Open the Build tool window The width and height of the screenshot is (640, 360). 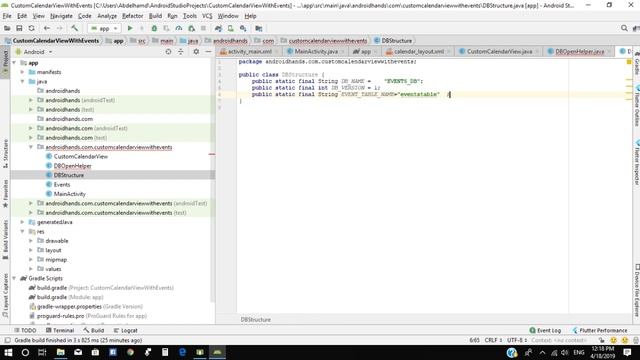(x=93, y=330)
